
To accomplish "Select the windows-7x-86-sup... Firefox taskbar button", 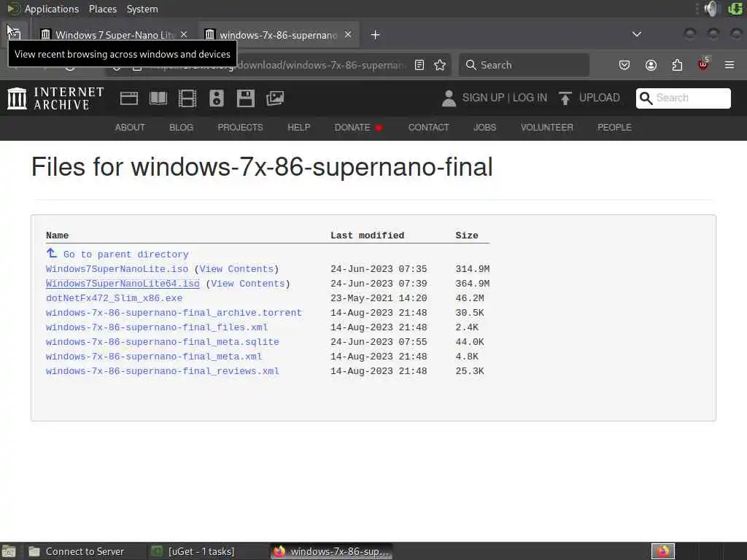I will pos(331,551).
